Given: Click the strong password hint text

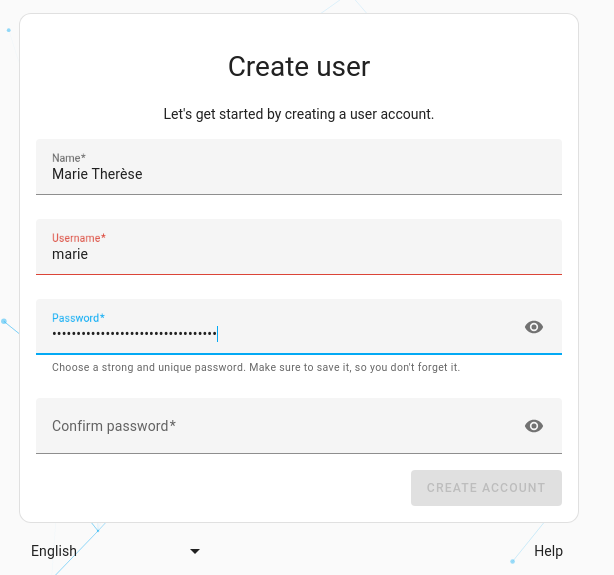Looking at the screenshot, I should (x=256, y=368).
